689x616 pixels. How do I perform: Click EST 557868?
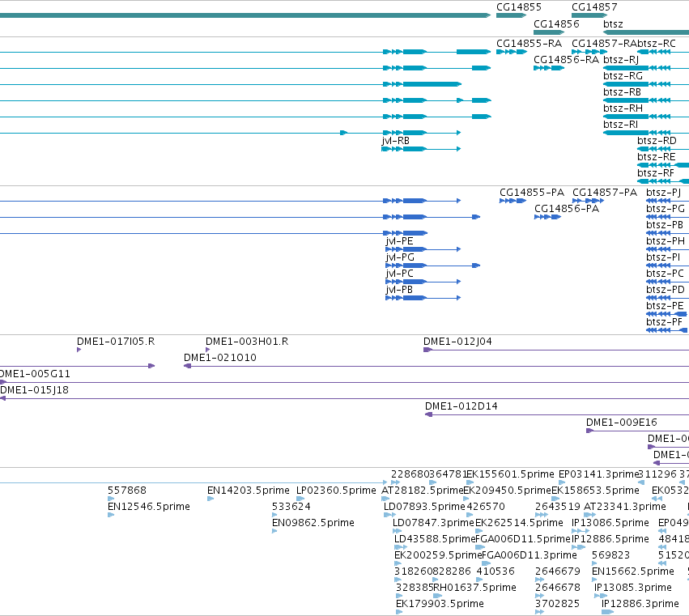pos(127,491)
